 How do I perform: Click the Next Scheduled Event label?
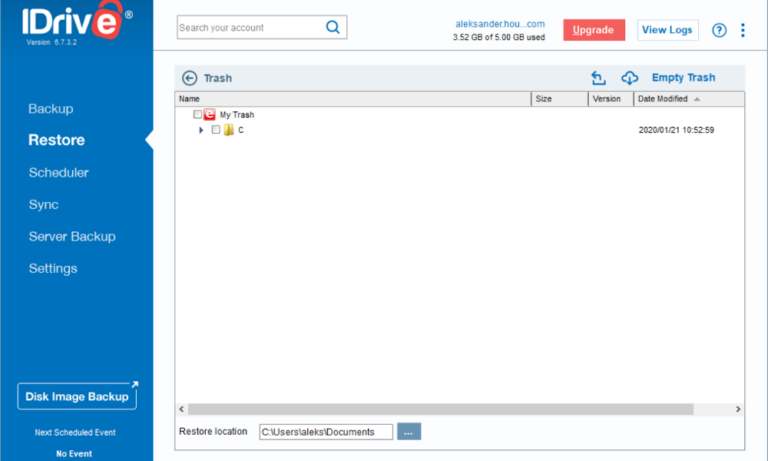[75, 433]
